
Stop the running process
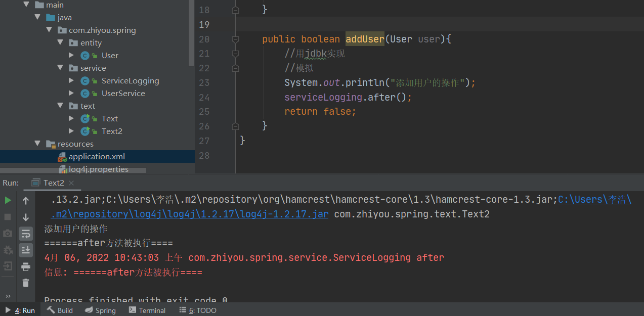(8, 217)
